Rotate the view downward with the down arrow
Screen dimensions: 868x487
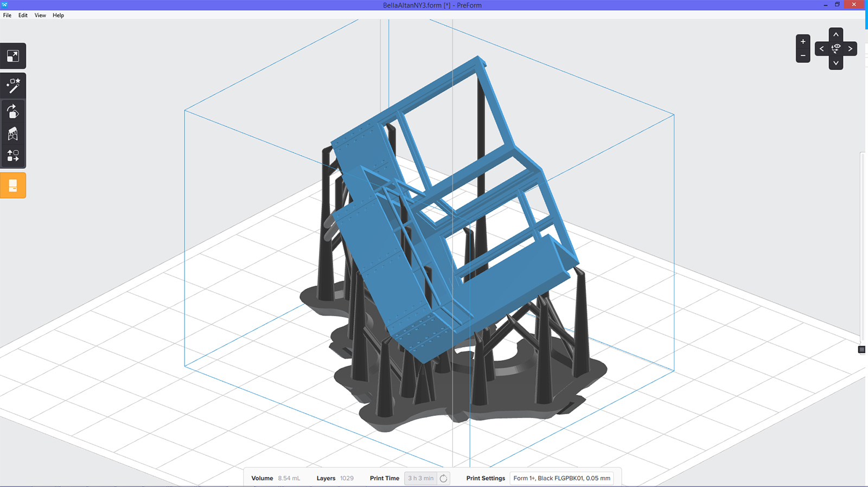pos(836,63)
